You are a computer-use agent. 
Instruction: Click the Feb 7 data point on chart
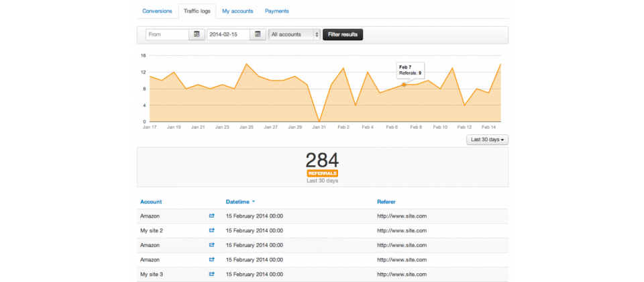click(404, 85)
